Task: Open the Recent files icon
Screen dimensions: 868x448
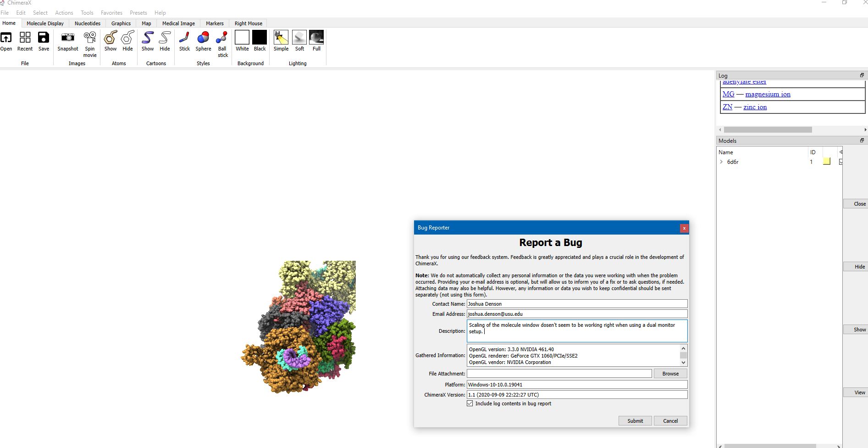Action: (x=25, y=38)
